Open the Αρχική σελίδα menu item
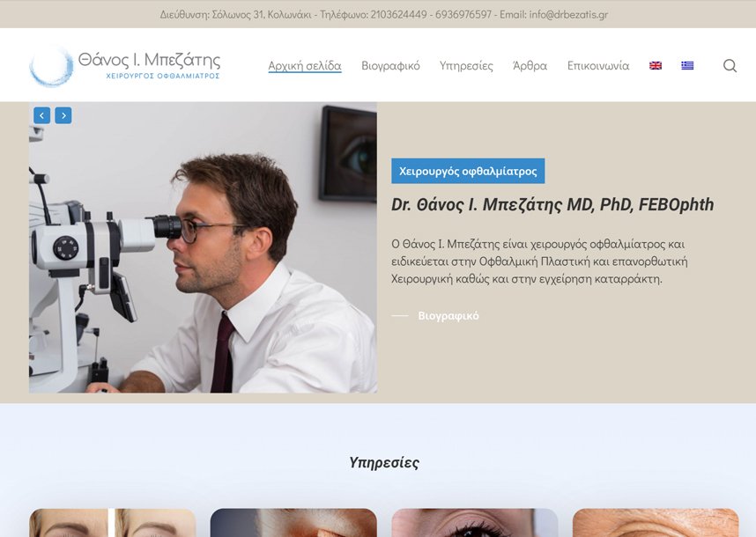This screenshot has height=537, width=756. click(x=305, y=65)
